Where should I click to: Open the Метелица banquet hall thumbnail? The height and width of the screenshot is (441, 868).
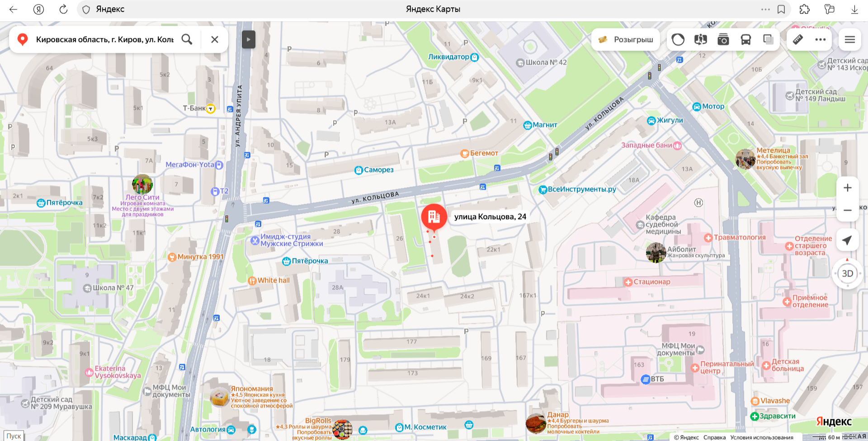click(x=745, y=160)
